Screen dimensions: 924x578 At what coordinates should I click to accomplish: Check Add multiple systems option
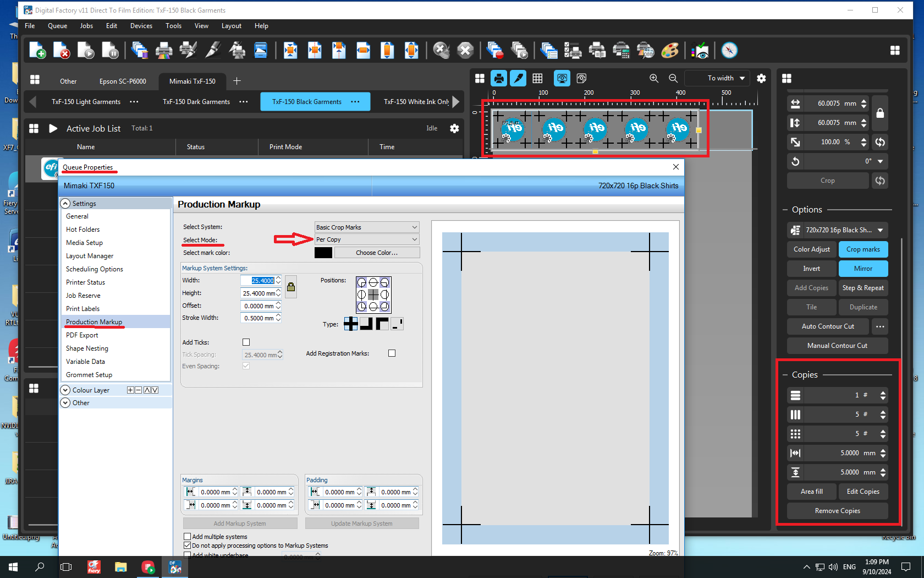pos(188,537)
